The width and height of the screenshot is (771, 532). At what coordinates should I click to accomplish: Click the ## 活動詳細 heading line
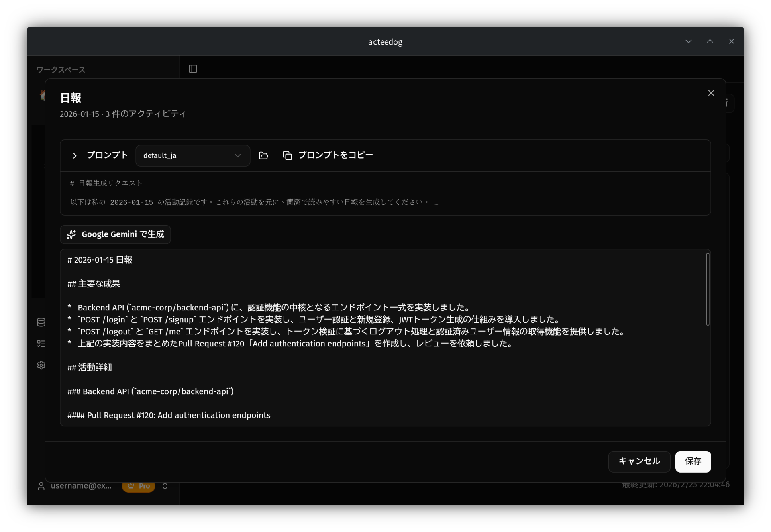coord(90,367)
